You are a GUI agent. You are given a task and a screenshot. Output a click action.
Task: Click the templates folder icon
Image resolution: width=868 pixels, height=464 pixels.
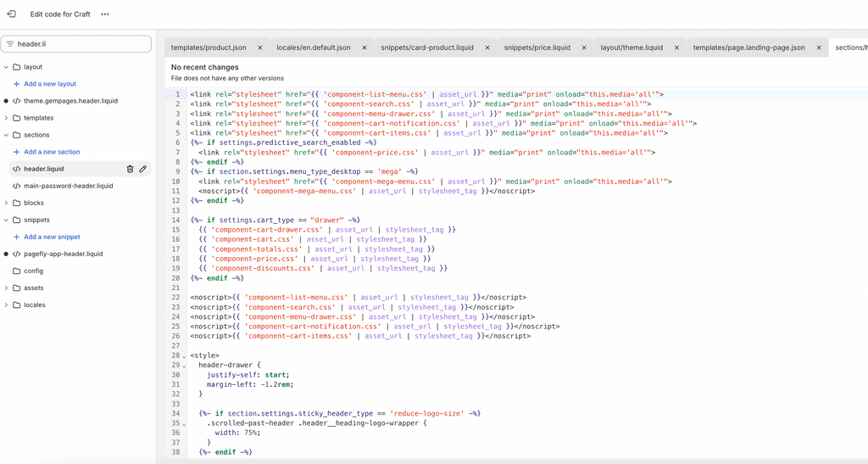point(17,118)
